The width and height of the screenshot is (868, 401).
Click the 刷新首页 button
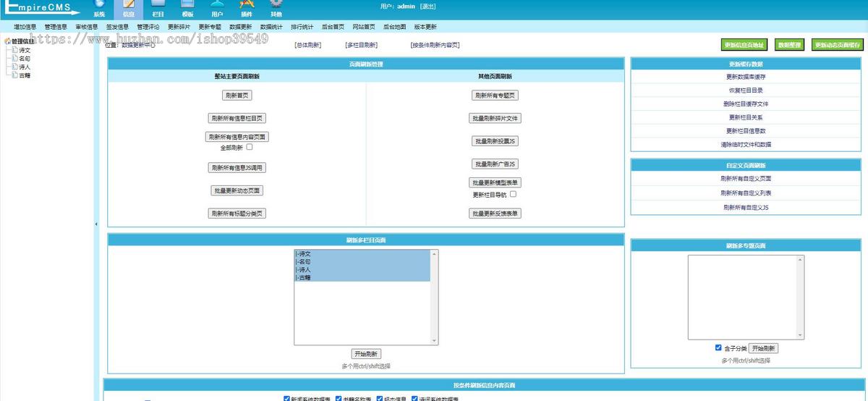(237, 95)
